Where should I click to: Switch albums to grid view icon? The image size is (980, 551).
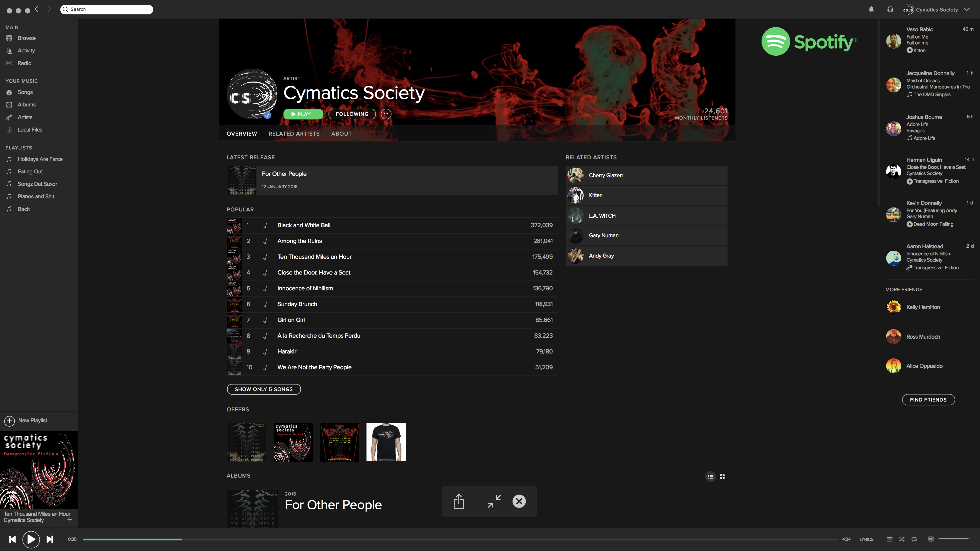click(x=722, y=477)
